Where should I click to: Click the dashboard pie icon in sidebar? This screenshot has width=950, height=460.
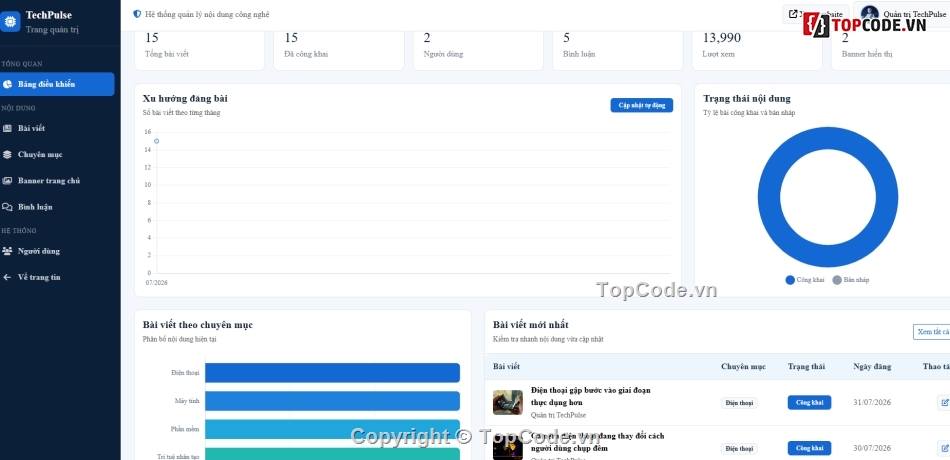point(7,84)
